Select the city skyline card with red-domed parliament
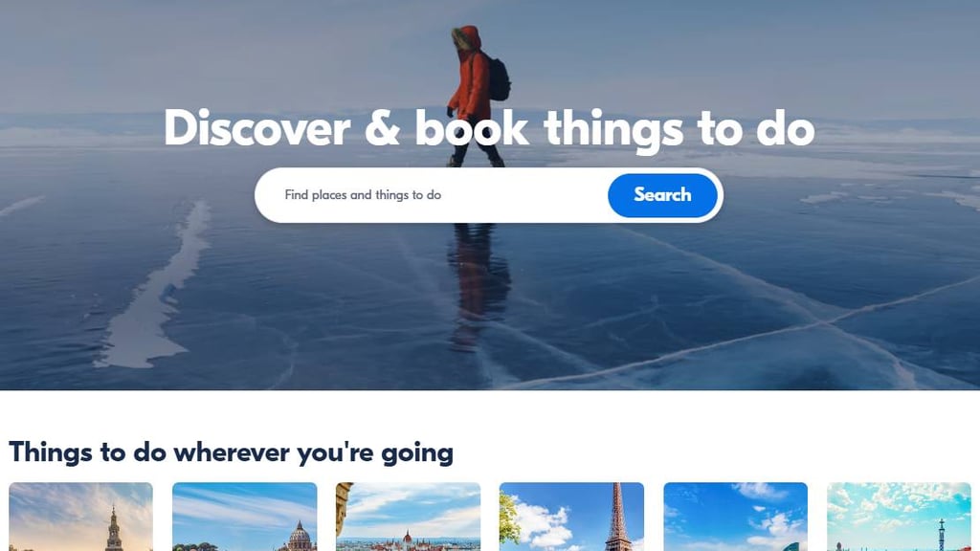The width and height of the screenshot is (980, 551). tap(408, 517)
